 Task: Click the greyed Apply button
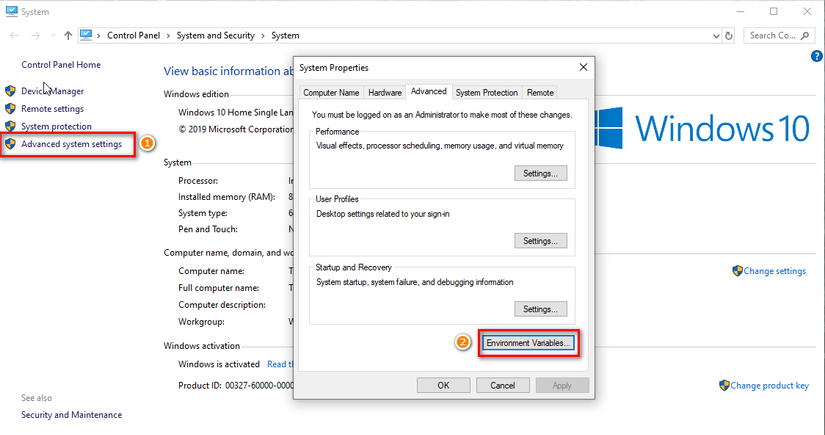tap(562, 386)
